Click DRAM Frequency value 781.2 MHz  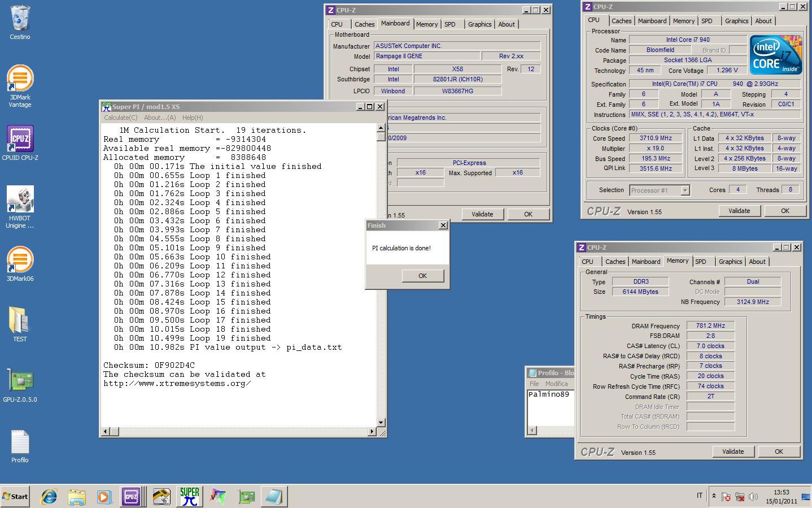(x=710, y=326)
